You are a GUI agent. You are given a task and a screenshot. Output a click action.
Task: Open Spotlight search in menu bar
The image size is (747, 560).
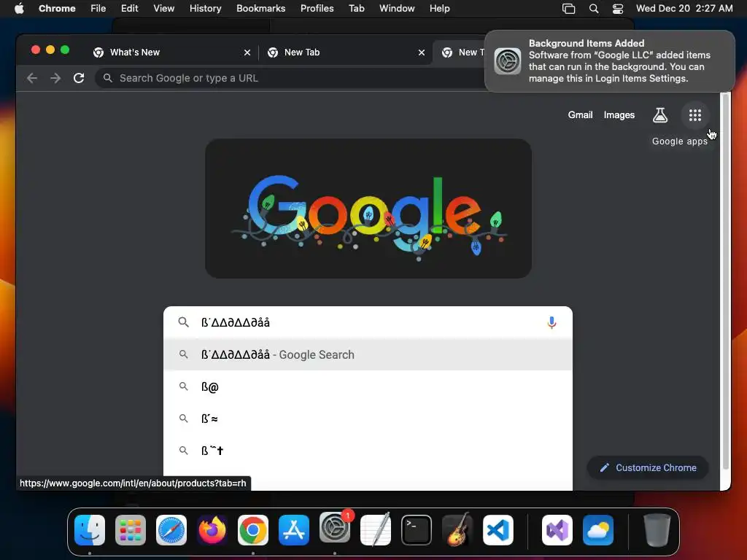coord(594,9)
